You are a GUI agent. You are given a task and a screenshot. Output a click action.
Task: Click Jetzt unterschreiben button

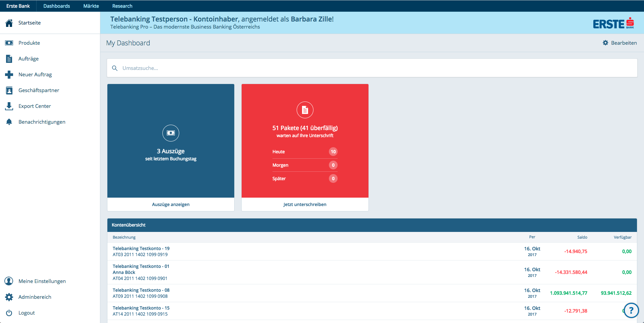(x=305, y=204)
